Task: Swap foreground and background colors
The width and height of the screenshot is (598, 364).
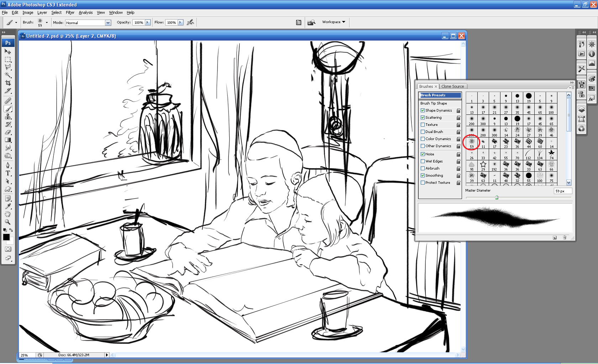Action: (x=11, y=230)
